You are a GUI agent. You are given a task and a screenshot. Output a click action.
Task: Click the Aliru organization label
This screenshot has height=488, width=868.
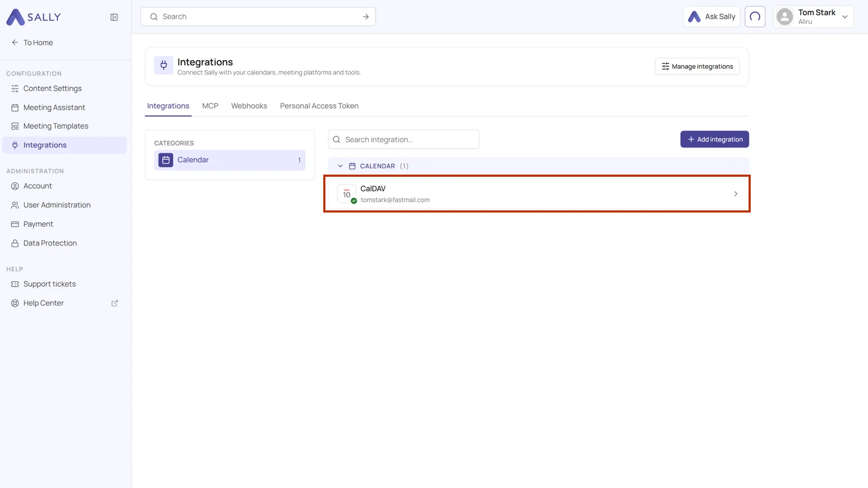(805, 22)
